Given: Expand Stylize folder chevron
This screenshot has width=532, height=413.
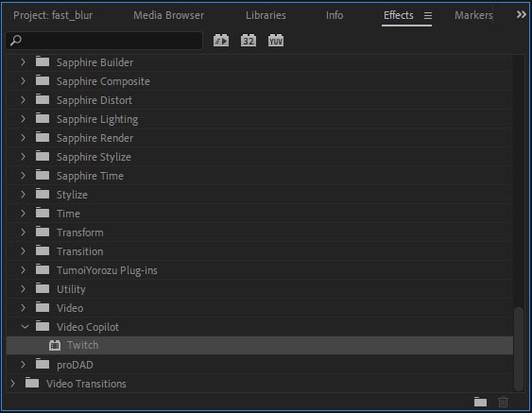Looking at the screenshot, I should pos(23,195).
